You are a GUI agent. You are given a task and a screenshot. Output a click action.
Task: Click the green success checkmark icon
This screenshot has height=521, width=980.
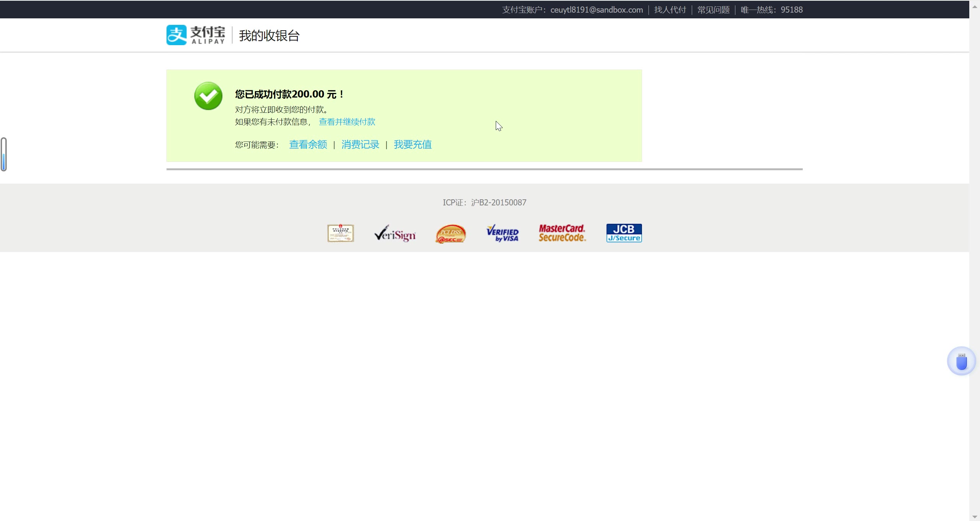pos(208,96)
